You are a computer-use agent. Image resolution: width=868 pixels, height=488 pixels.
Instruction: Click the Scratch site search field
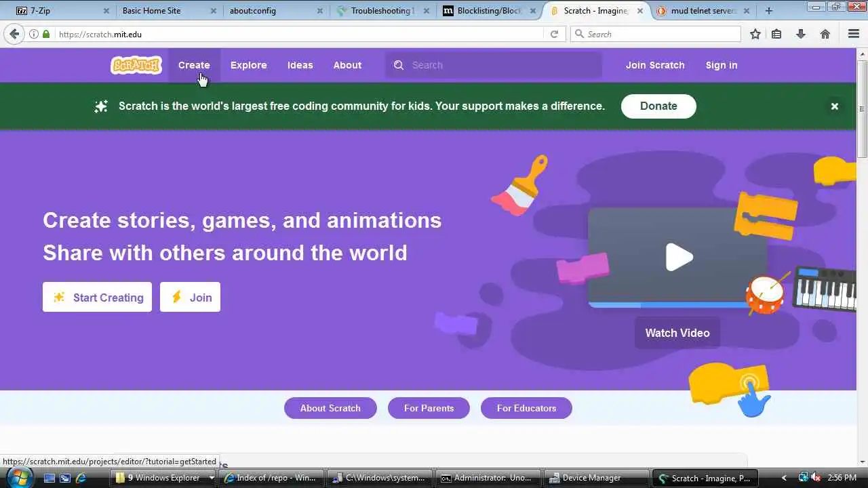(494, 65)
